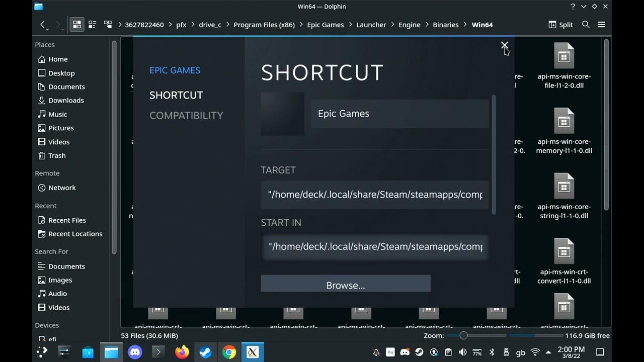The image size is (644, 362).
Task: Click the Start In path input field
Action: click(x=375, y=247)
